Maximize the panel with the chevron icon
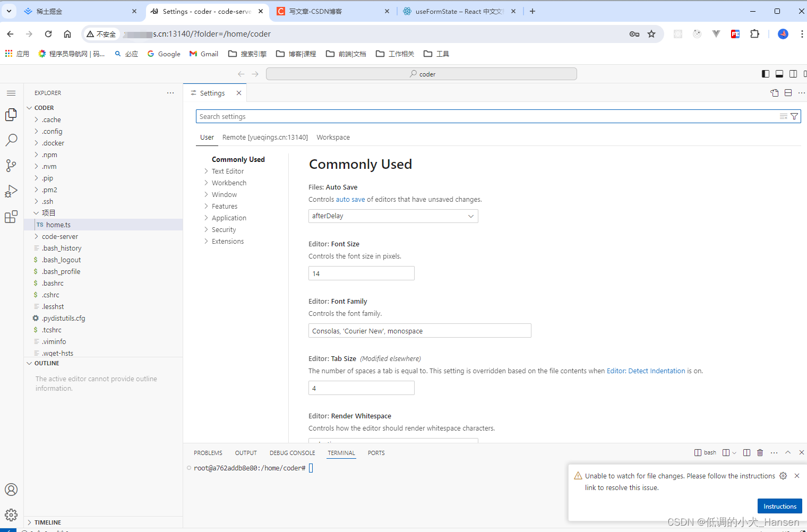Viewport: 807px width, 532px height. click(788, 452)
